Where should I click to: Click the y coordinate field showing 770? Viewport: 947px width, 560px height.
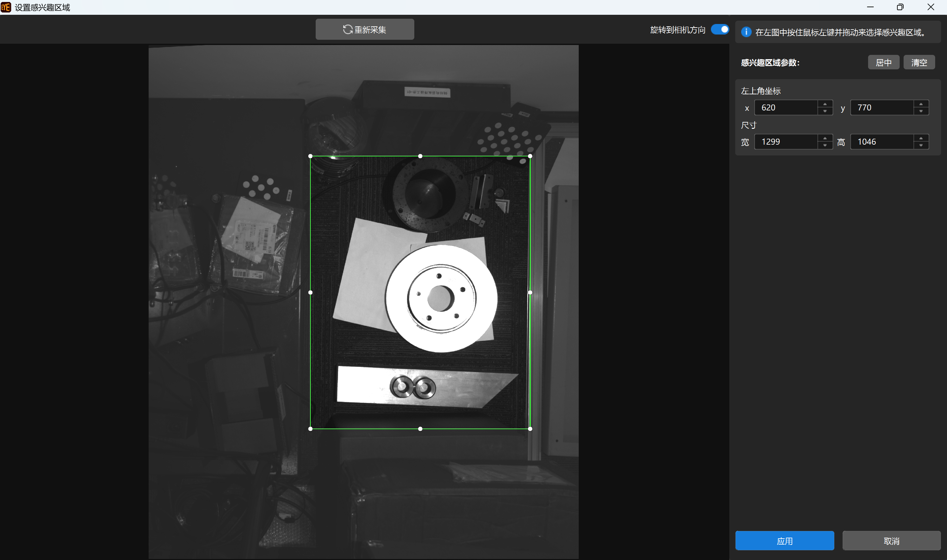click(882, 107)
